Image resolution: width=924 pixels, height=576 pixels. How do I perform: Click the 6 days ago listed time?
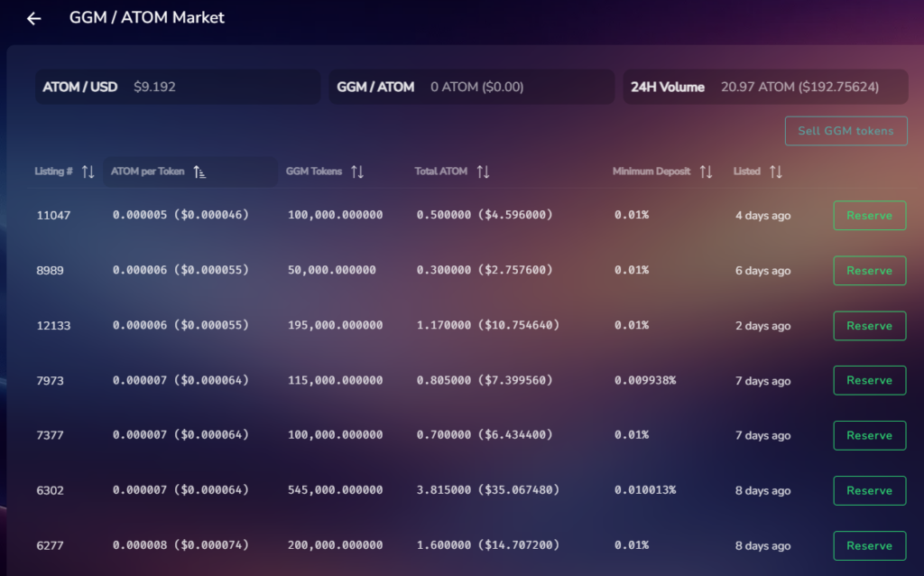(763, 271)
